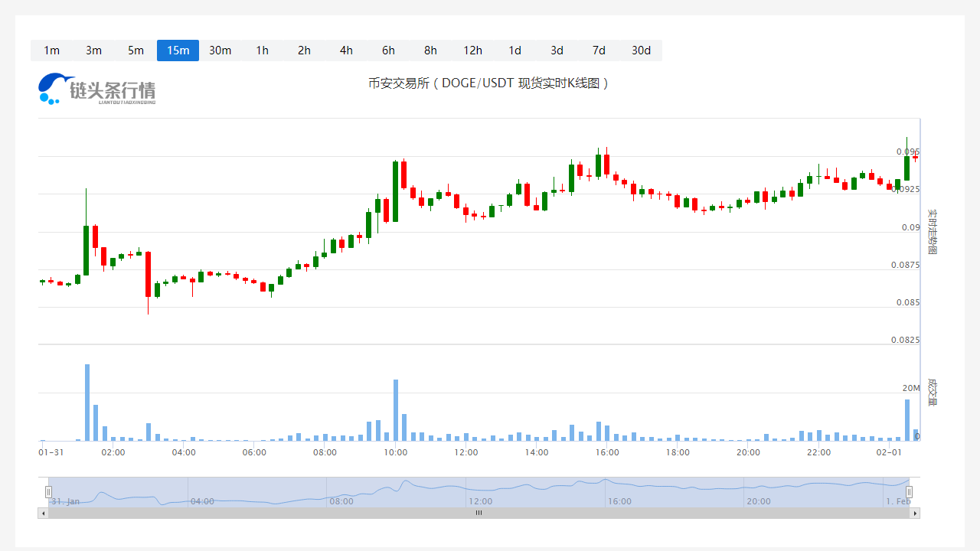The image size is (980, 551).
Task: Select the 3m interval tab
Action: pos(93,51)
